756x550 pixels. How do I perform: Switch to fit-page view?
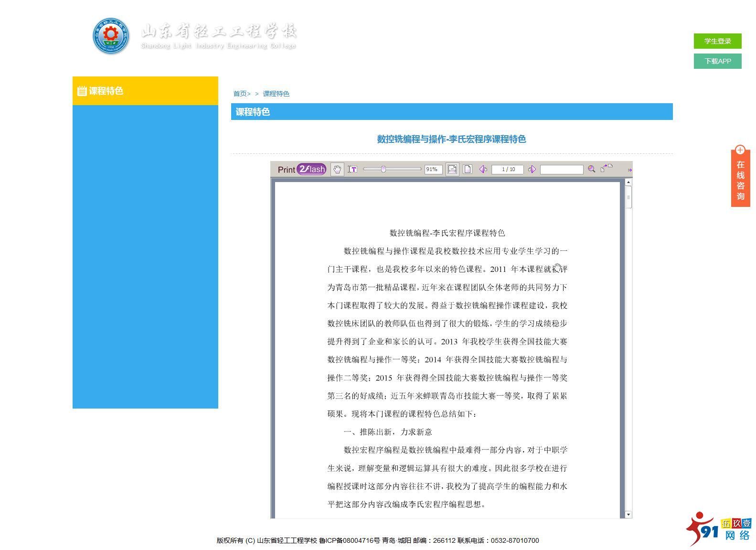click(468, 169)
